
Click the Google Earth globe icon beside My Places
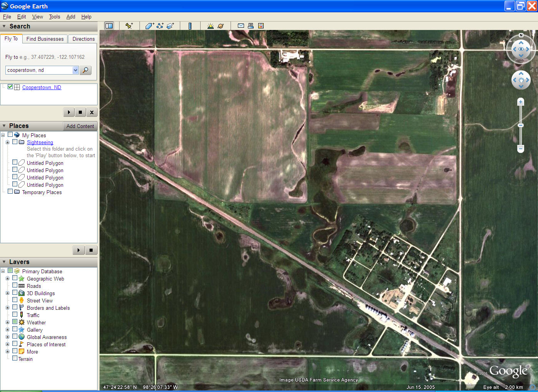[17, 135]
